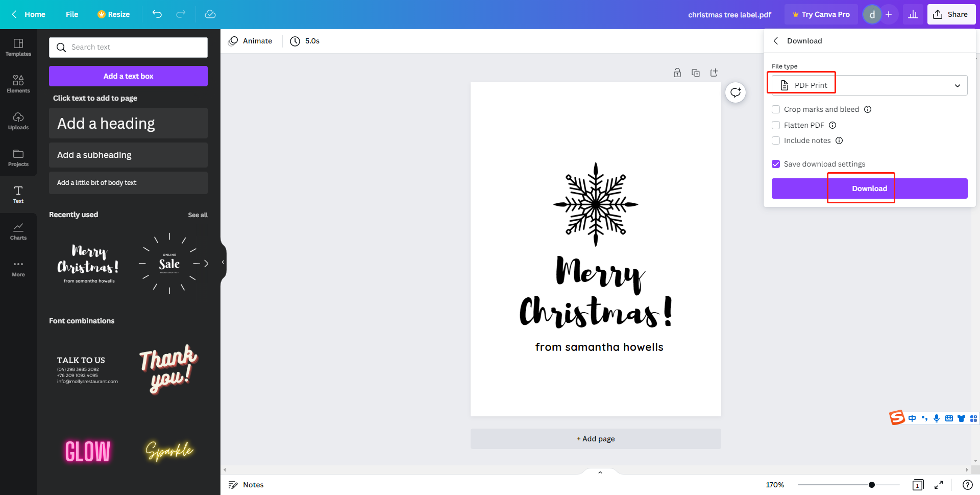This screenshot has height=495, width=980.
Task: Click the info icon next to Crop marks and bleed
Action: point(868,109)
